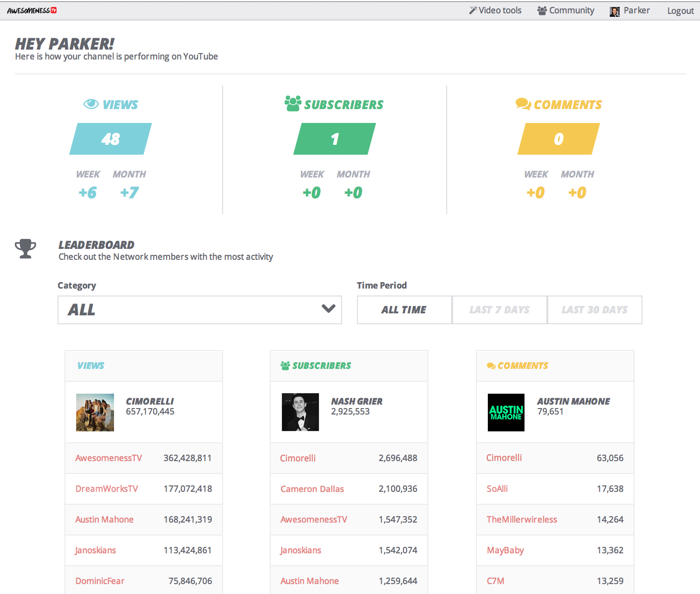This screenshot has height=594, width=700.
Task: Open the Community menu item
Action: (566, 10)
